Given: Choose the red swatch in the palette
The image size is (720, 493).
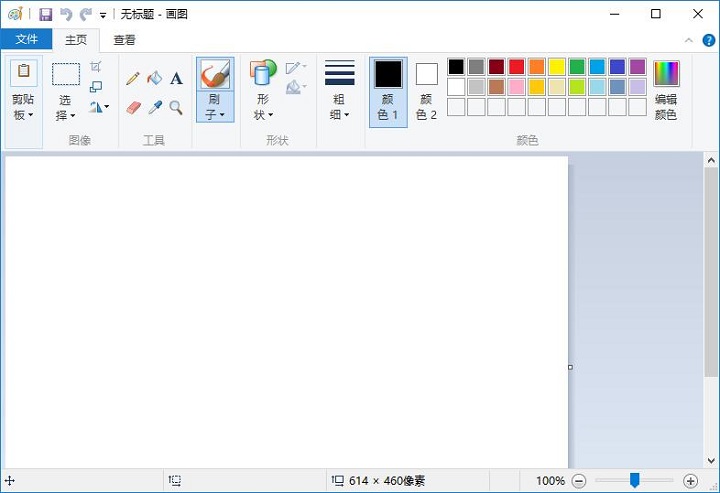Looking at the screenshot, I should pyautogui.click(x=516, y=67).
